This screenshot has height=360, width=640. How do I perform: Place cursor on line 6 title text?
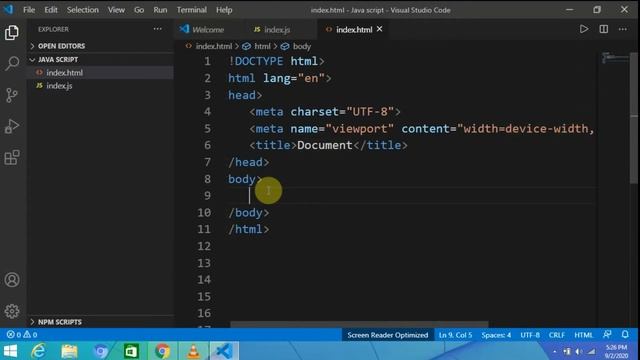[x=324, y=145]
